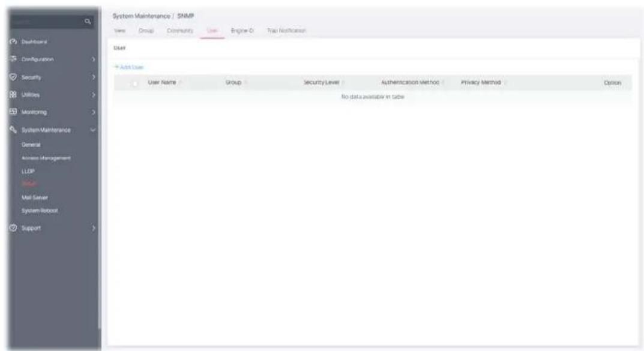Open Mail Server in sidebar

34,197
